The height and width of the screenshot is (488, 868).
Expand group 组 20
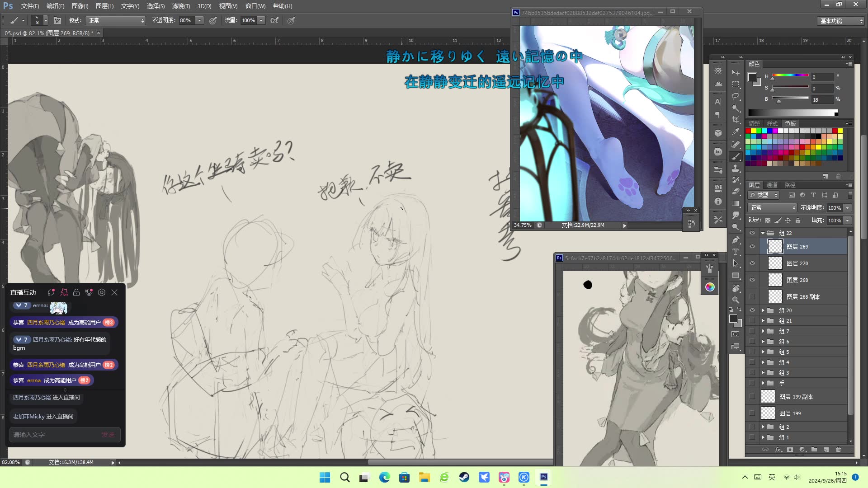point(763,310)
